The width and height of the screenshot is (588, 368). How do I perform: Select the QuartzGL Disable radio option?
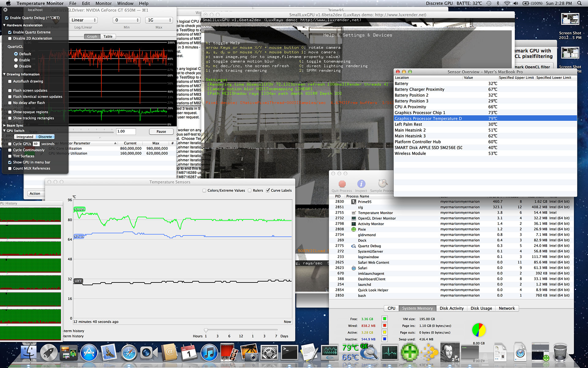pos(16,66)
